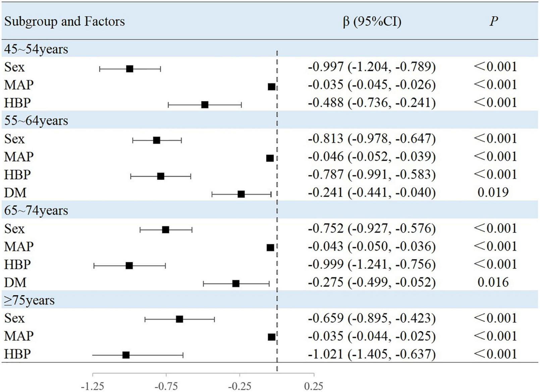The height and width of the screenshot is (392, 540).
Task: Click the 65~74years subgroup header
Action: 36,210
